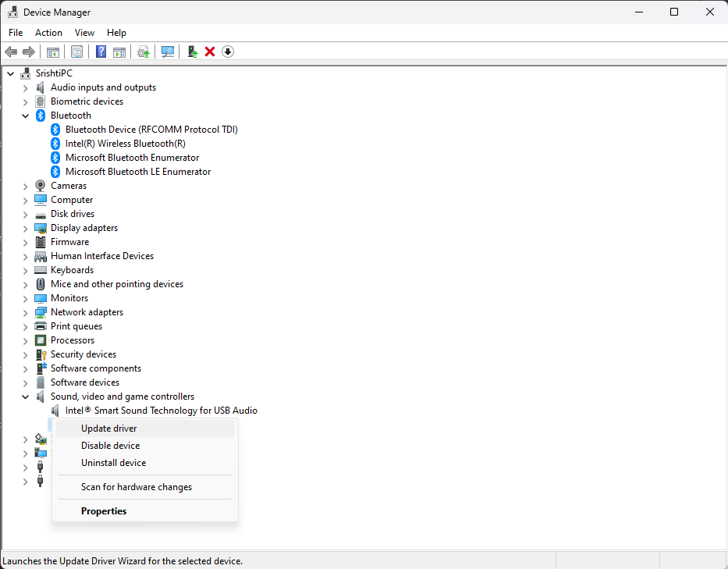
Task: Click the Display adapters icon
Action: (x=41, y=228)
